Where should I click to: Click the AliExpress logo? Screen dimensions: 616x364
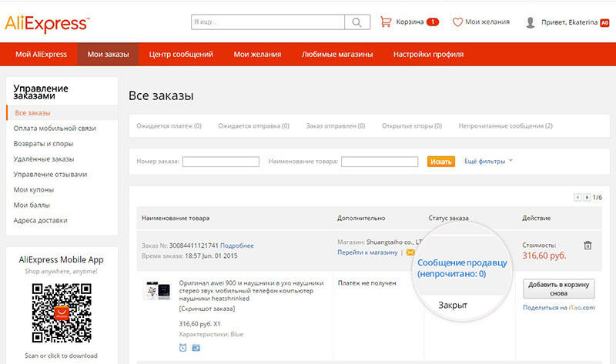coord(47,24)
